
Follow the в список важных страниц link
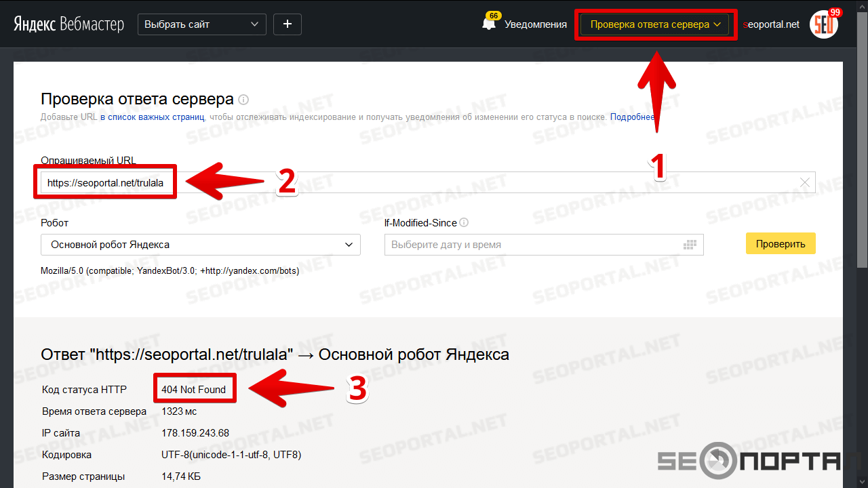click(152, 117)
